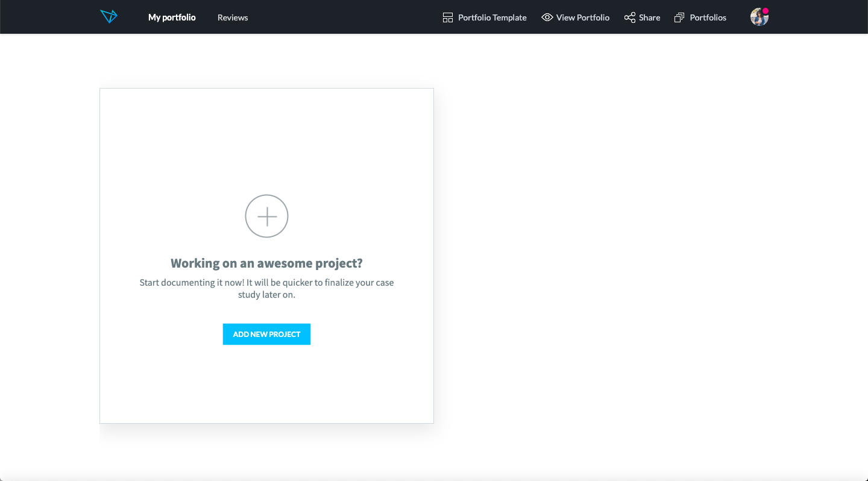The width and height of the screenshot is (868, 481).
Task: Open Portfolios from the top navigation
Action: pyautogui.click(x=709, y=17)
